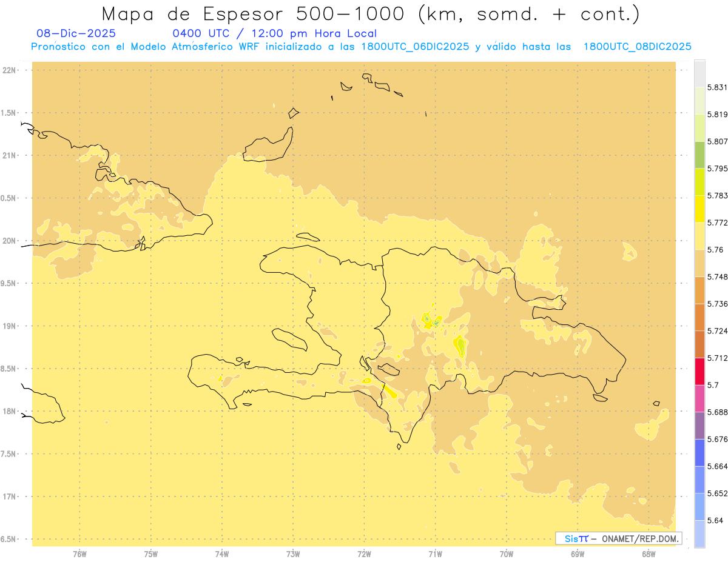This screenshot has height=562, width=728.
Task: Pick the pink legend swatch between 5.688 and 5.7
Action: [699, 398]
